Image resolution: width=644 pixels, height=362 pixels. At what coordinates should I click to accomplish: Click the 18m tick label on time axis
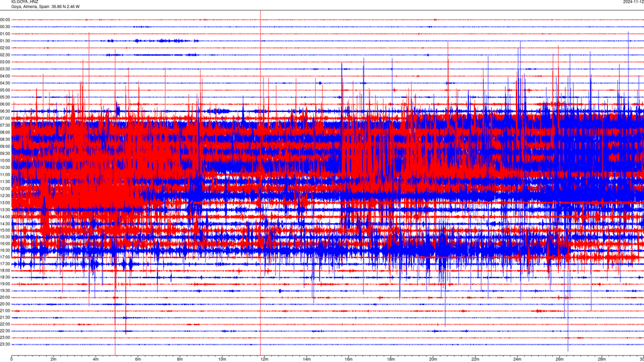[x=390, y=359]
